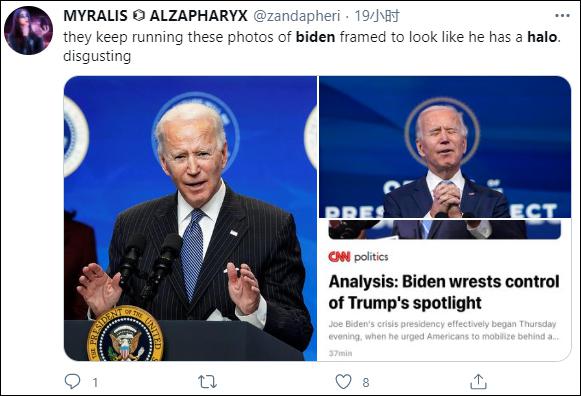Open the share upload icon

pos(478,382)
